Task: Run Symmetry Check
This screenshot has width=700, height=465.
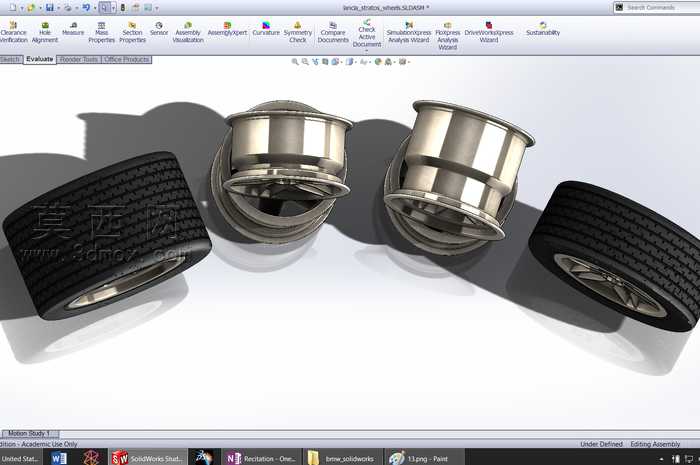Action: pos(298,32)
